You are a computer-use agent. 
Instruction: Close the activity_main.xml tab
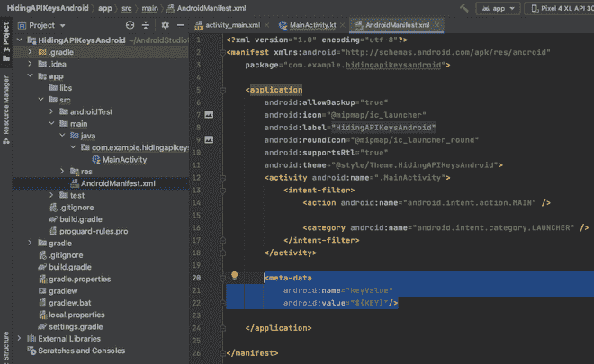(x=265, y=25)
